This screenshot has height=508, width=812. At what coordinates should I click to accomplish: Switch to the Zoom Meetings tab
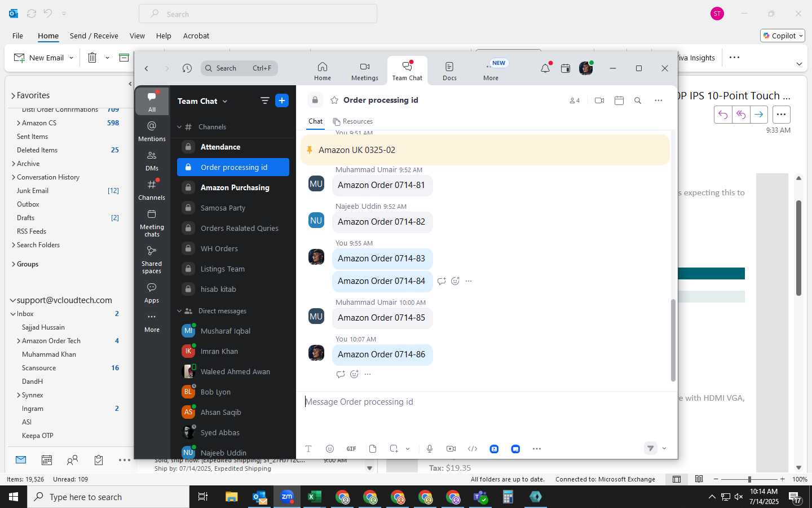click(365, 71)
